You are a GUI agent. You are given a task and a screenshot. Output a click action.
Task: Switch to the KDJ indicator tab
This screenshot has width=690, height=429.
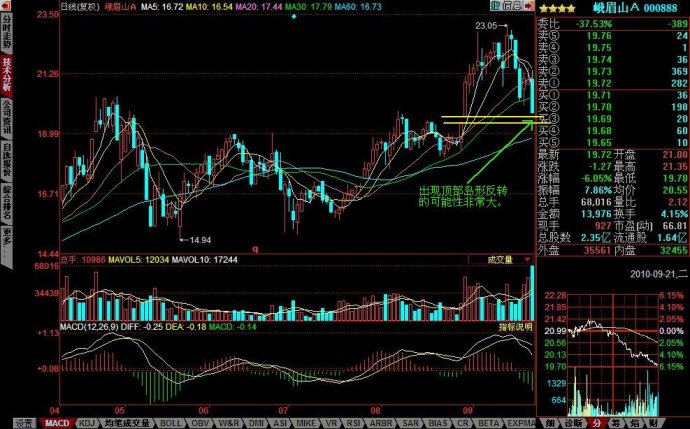[87, 423]
